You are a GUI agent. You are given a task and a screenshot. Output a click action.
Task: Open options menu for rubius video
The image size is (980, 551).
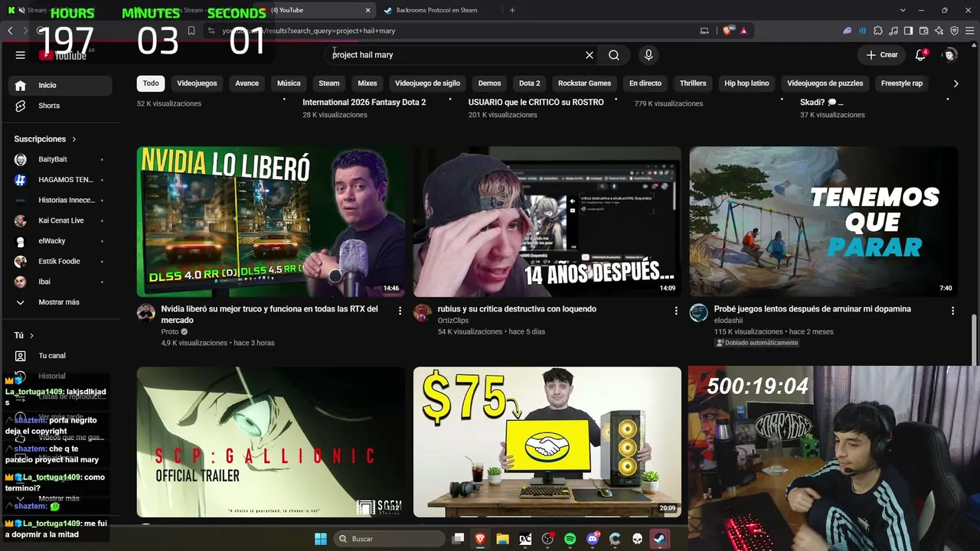click(676, 311)
